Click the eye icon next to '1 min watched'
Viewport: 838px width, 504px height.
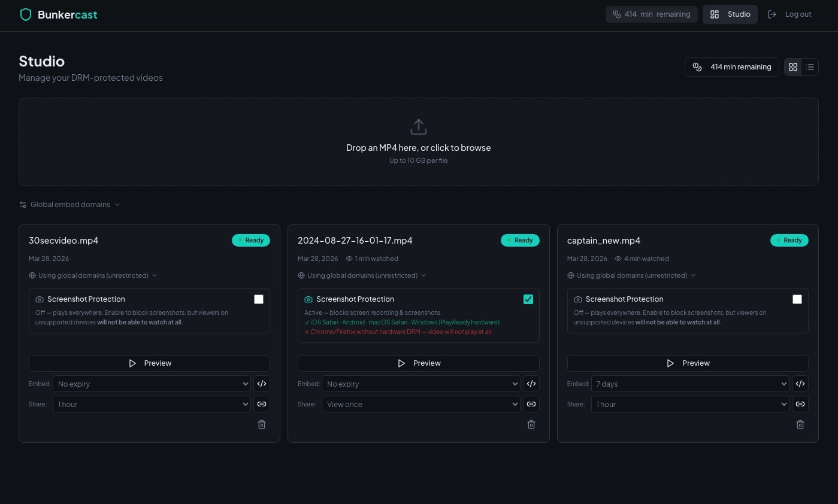coord(349,259)
